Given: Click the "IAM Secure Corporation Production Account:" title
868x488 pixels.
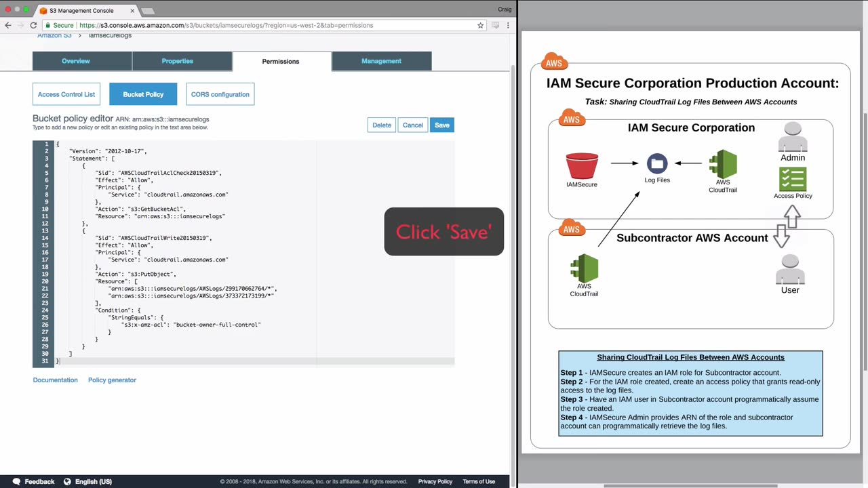Looking at the screenshot, I should coord(692,83).
